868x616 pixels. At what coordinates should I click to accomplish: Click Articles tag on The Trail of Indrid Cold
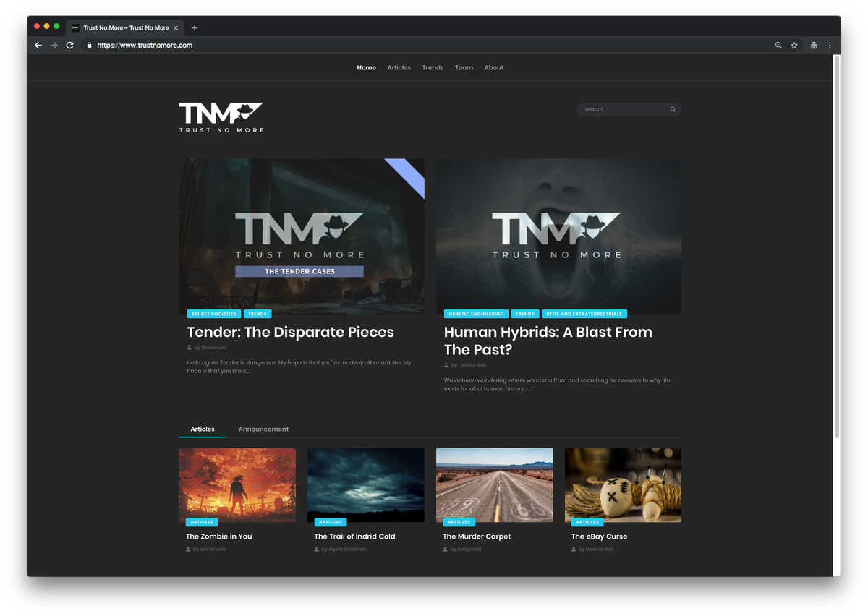coord(331,522)
